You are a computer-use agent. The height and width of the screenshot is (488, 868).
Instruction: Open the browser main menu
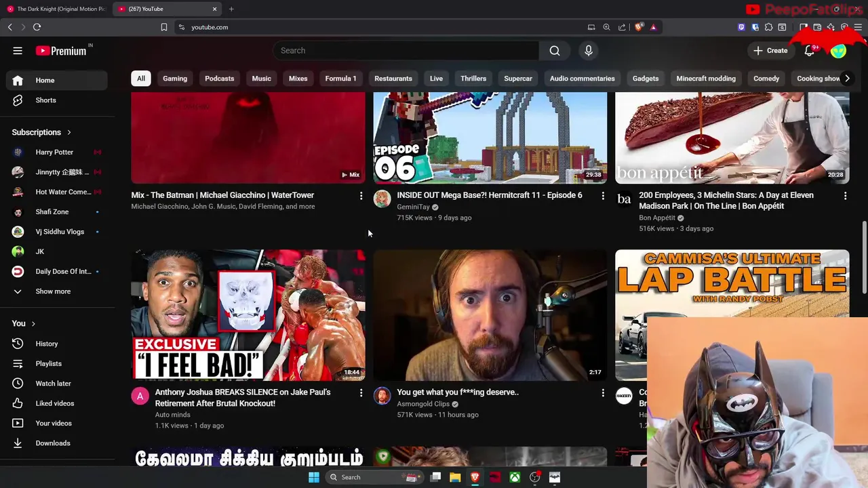(x=858, y=27)
